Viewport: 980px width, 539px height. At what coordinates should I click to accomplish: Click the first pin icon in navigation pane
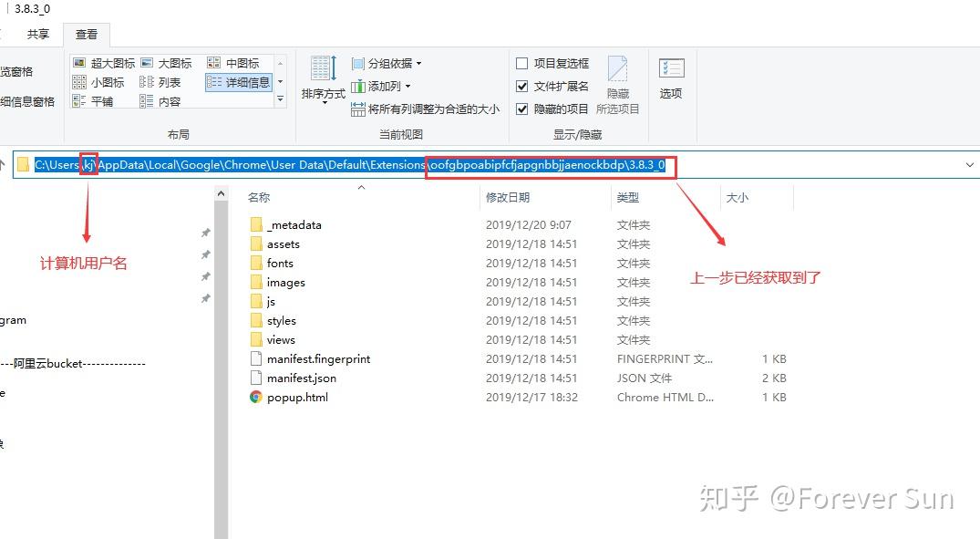click(206, 233)
